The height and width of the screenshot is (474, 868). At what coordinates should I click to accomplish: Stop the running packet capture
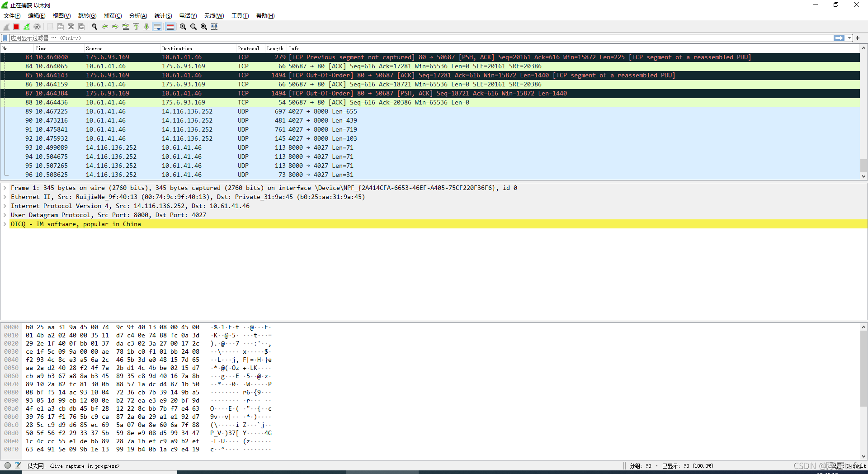pos(16,27)
